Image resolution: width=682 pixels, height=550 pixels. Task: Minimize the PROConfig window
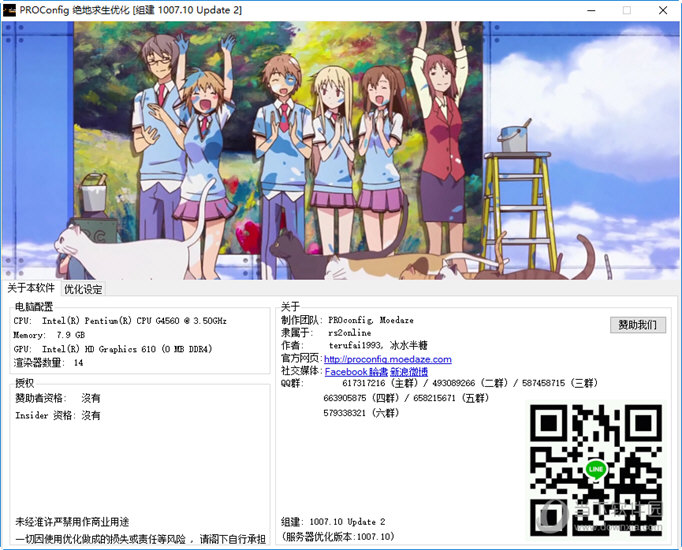[591, 10]
